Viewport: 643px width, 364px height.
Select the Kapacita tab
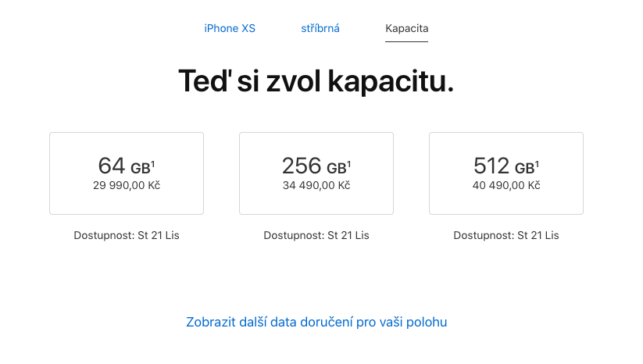click(x=406, y=29)
